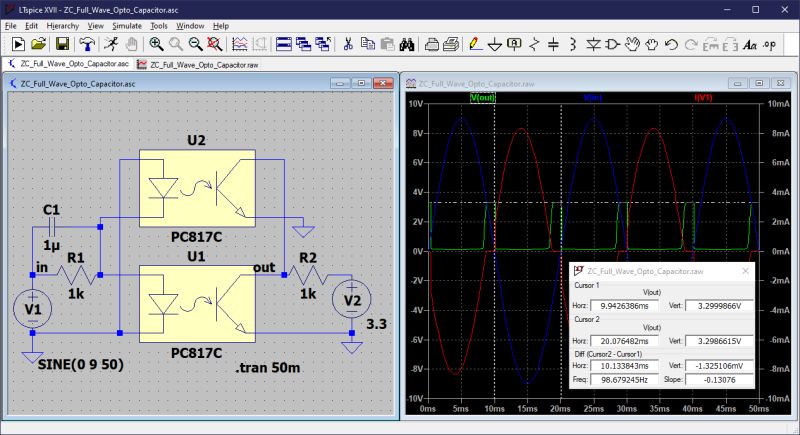
Task: Click the I(V1) trace label in plot
Action: click(703, 97)
